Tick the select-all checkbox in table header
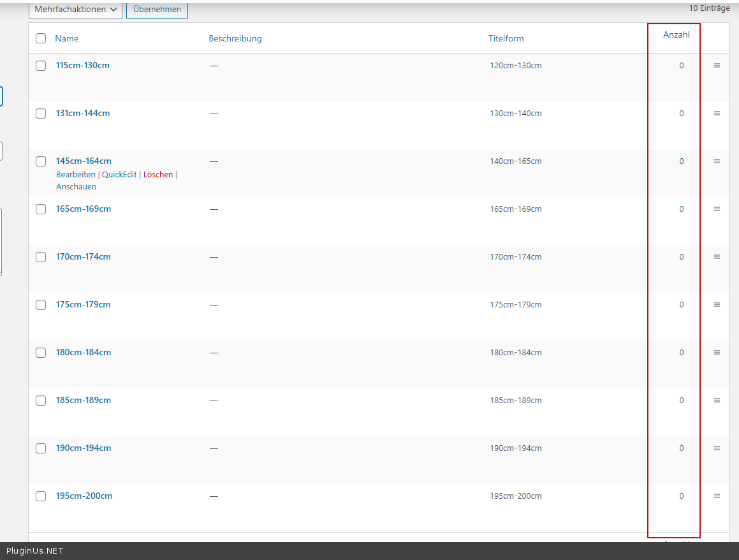This screenshot has width=739, height=560. coord(41,38)
